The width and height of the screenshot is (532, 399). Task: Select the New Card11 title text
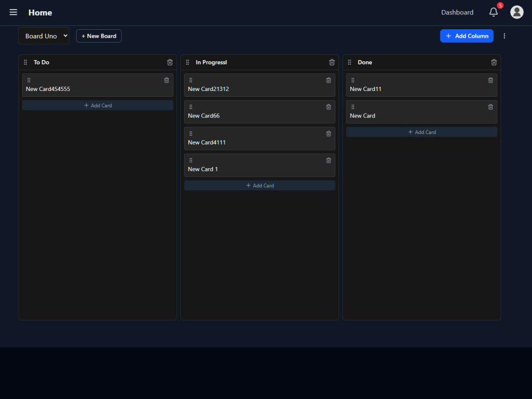click(x=365, y=89)
